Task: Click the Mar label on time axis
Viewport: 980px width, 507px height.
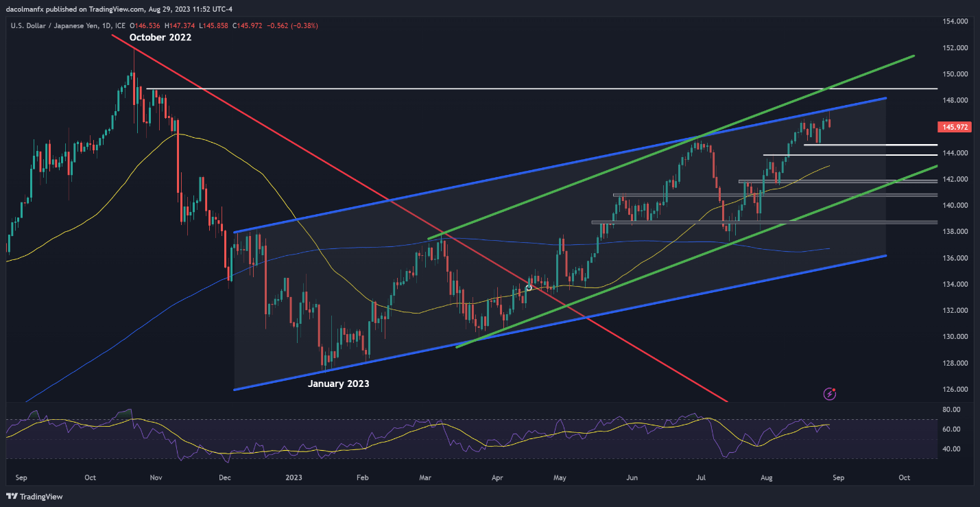Action: tap(425, 477)
